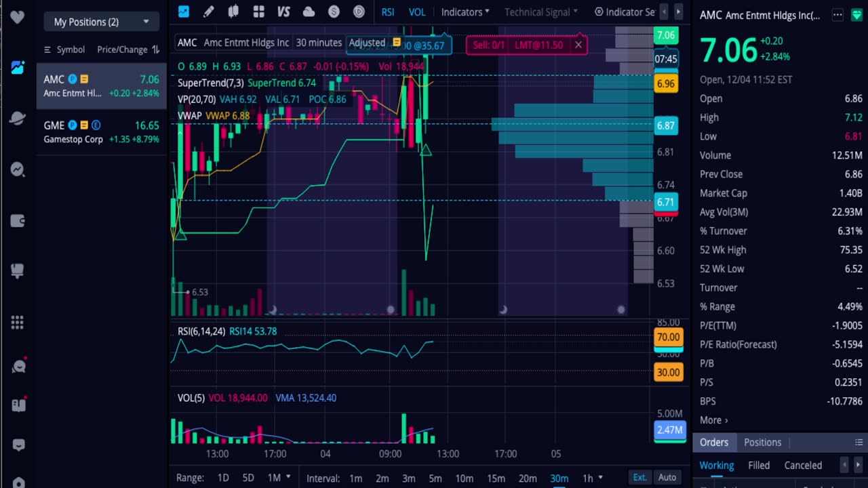This screenshot has height=488, width=868.
Task: Select the Filled orders tab
Action: (759, 466)
